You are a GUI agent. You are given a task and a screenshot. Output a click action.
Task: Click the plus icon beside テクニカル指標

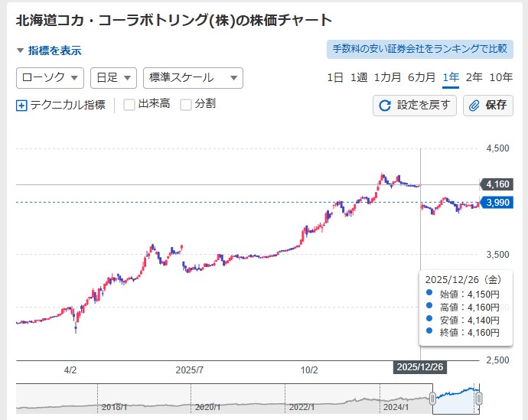(x=21, y=106)
